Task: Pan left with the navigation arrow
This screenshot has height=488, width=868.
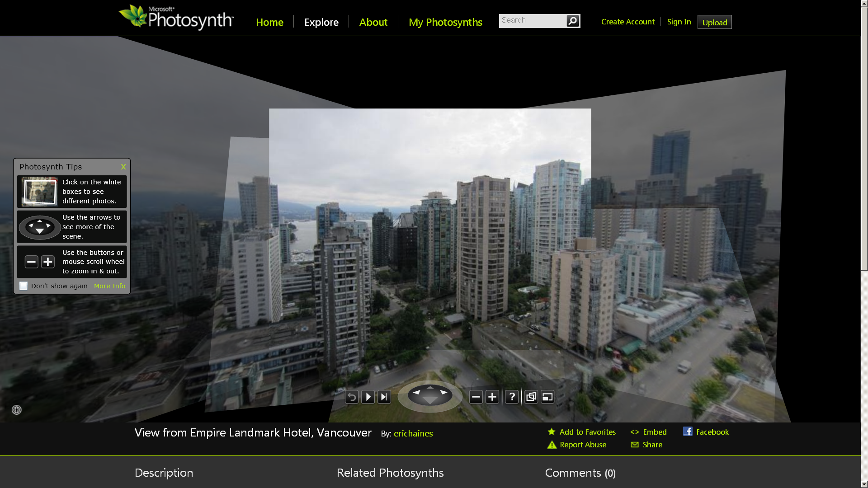Action: 416,392
